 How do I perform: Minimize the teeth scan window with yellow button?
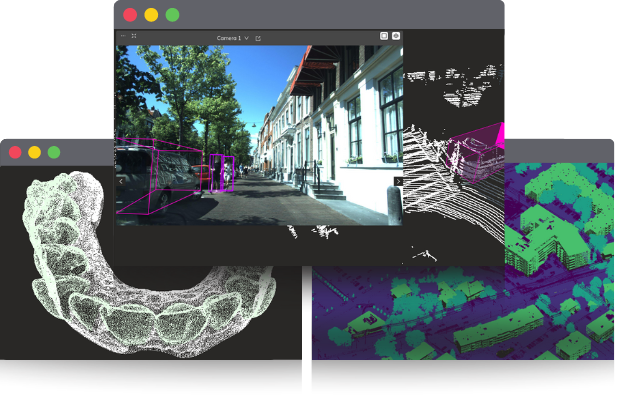coord(35,152)
